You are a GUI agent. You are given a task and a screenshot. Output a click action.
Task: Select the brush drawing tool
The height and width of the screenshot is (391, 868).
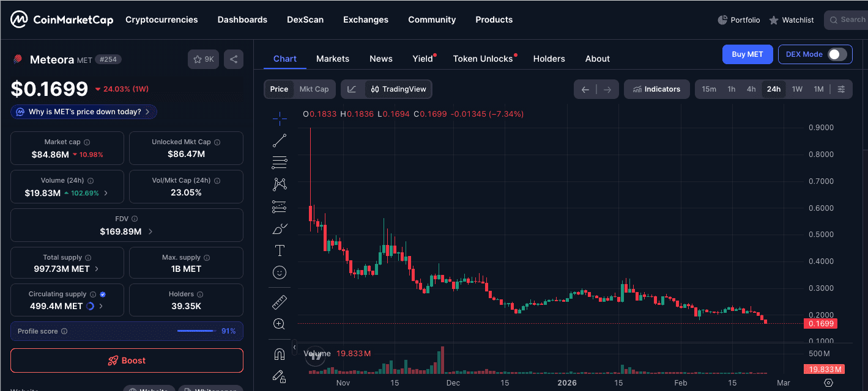pos(280,229)
